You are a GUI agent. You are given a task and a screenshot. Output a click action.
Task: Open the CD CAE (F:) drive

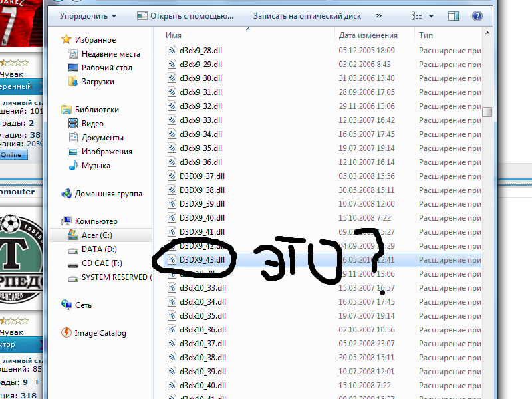[x=102, y=263]
